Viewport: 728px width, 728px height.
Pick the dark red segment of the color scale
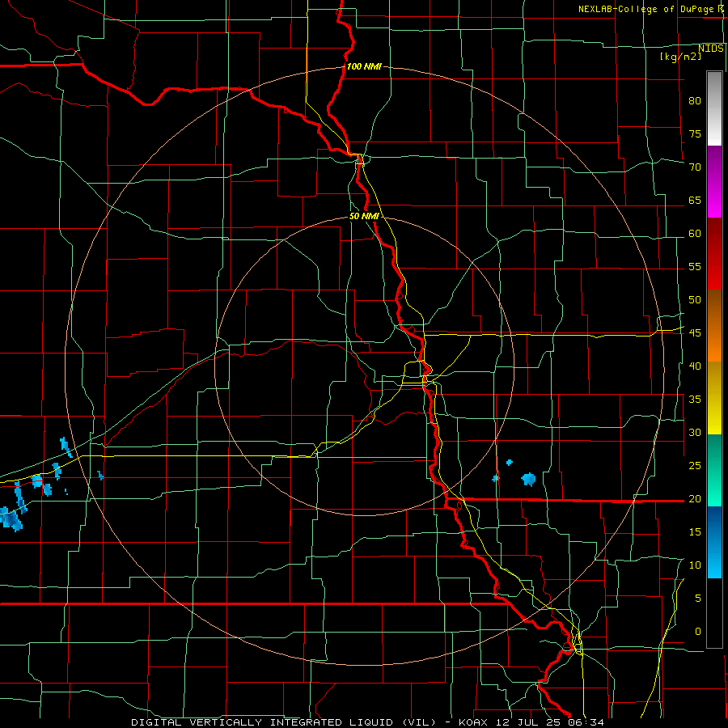pyautogui.click(x=714, y=253)
